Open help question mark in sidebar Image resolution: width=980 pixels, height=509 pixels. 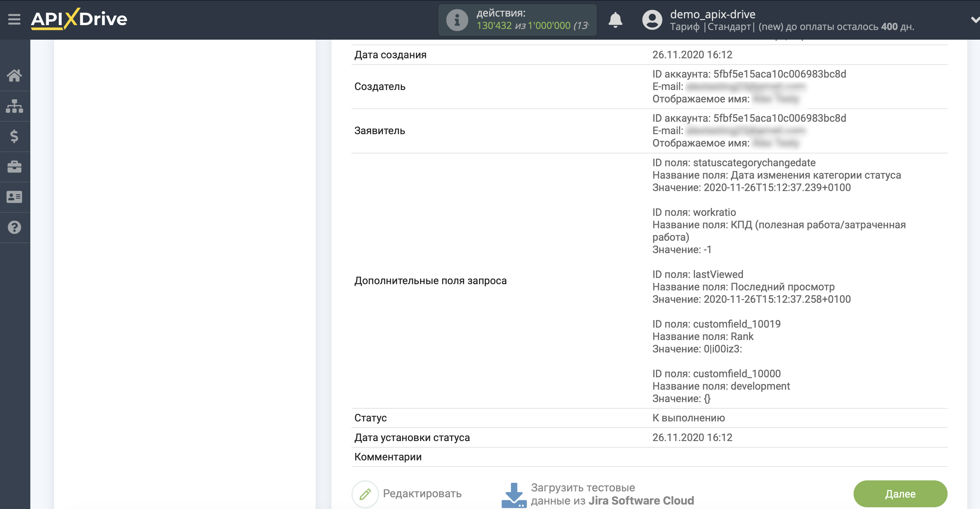point(14,227)
